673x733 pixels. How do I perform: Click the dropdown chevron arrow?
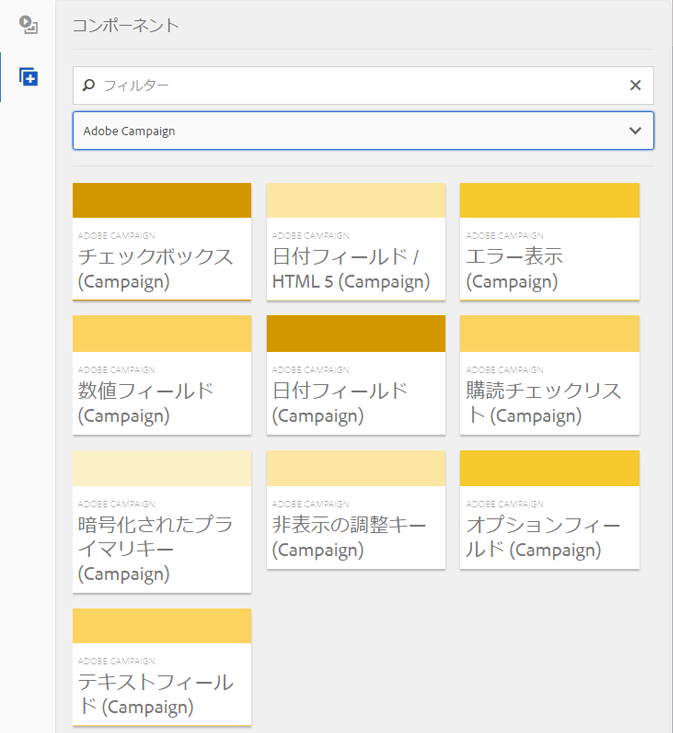635,130
